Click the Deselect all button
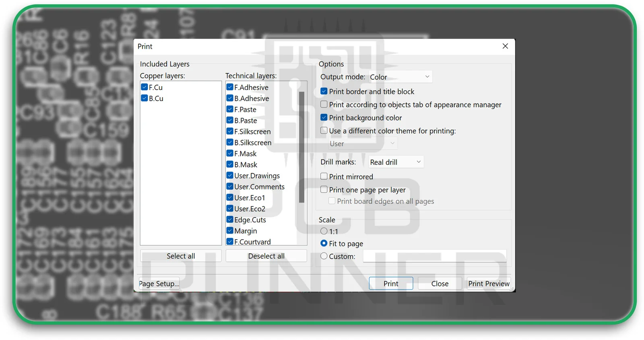Screen dimensions: 644x340 pos(266,256)
